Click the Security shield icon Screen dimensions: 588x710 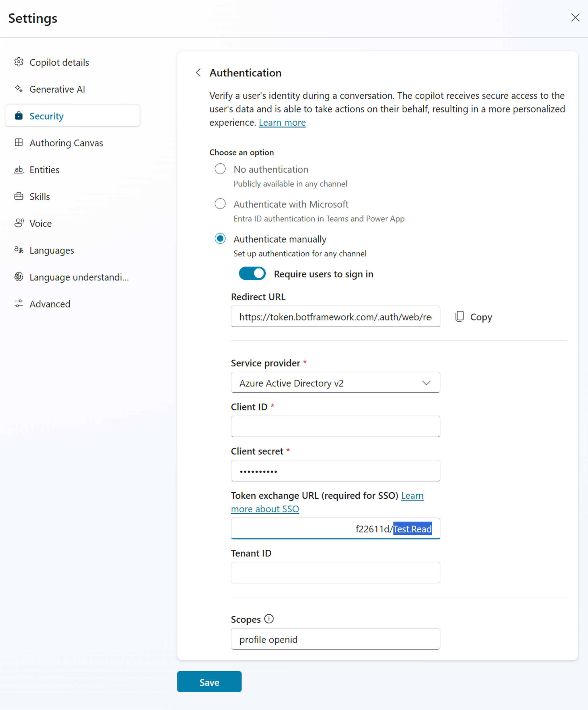point(19,116)
